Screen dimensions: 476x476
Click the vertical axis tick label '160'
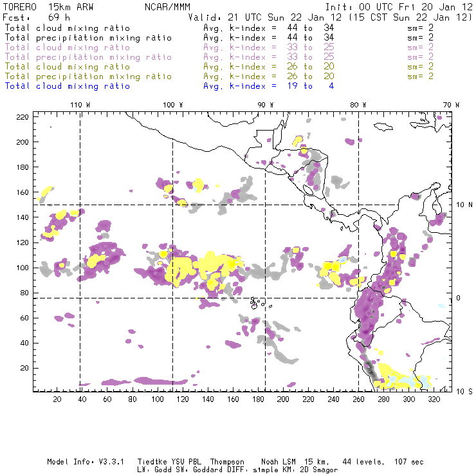(23, 192)
